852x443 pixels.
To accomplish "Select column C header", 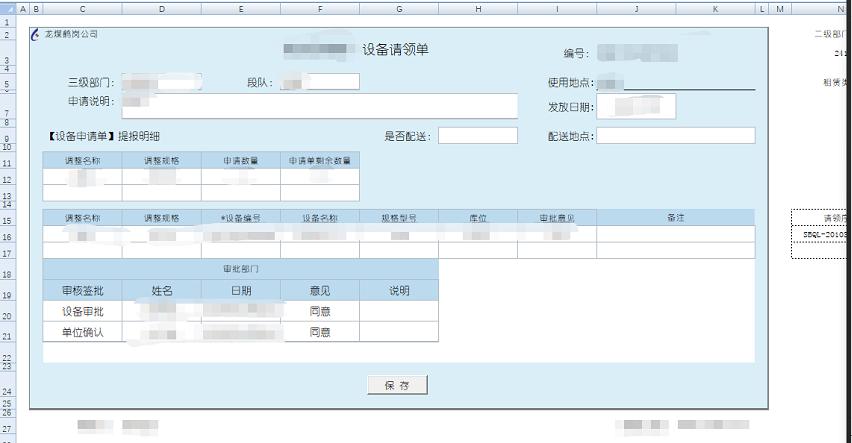I will 83,9.
